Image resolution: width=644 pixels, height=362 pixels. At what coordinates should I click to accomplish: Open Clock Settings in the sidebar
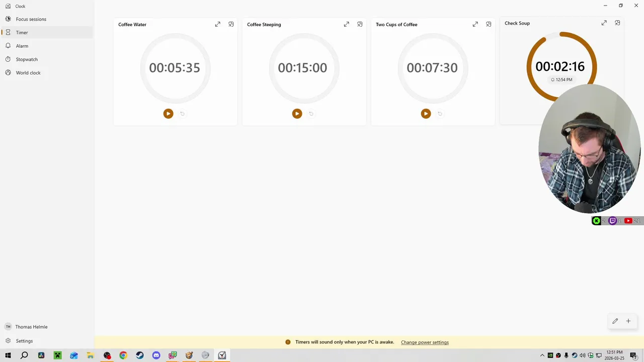point(47,341)
